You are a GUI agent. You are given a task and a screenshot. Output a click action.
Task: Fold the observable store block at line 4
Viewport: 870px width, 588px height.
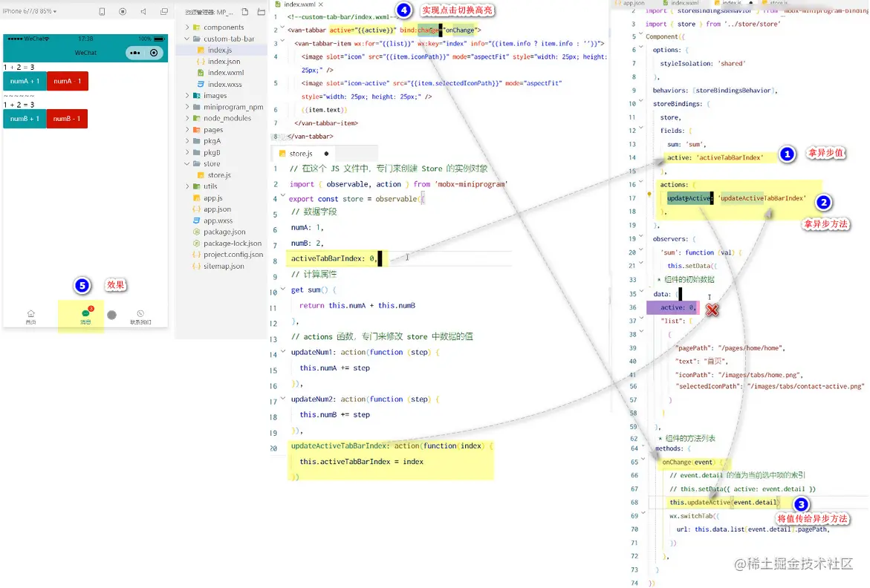tap(282, 195)
